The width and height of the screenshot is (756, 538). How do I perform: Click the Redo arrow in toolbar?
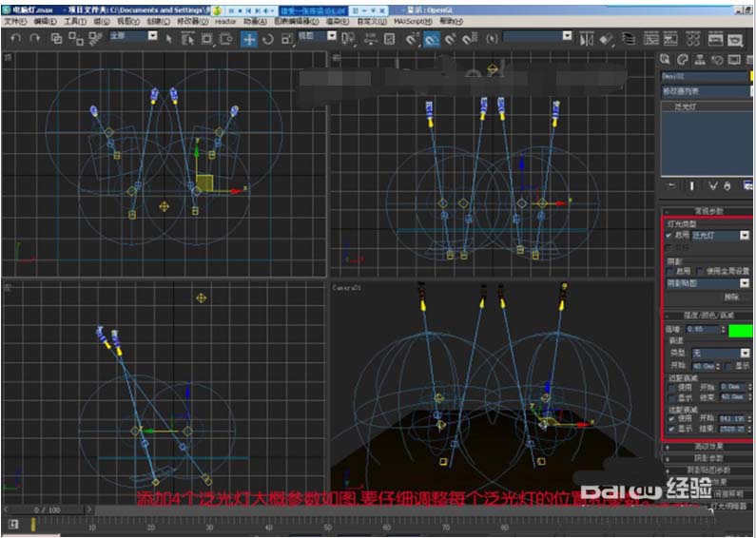pos(33,39)
